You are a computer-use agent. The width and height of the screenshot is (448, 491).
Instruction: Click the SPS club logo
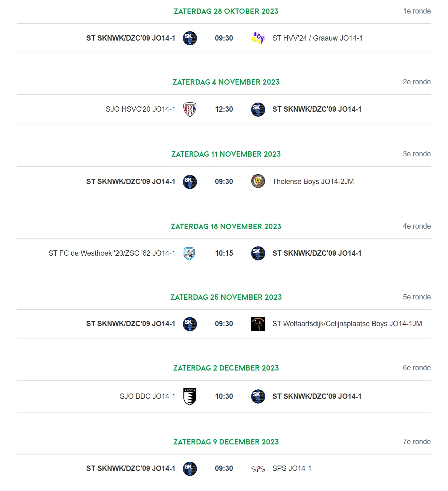pyautogui.click(x=258, y=469)
